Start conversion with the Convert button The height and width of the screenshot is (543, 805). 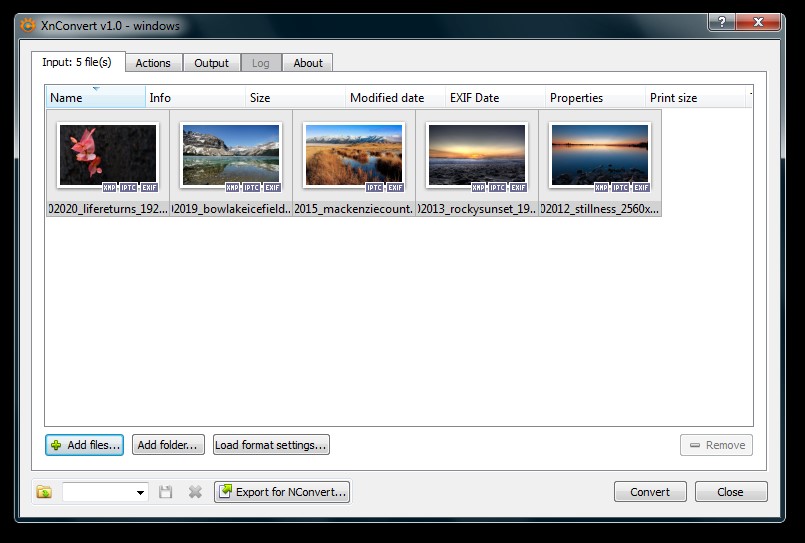pos(650,492)
